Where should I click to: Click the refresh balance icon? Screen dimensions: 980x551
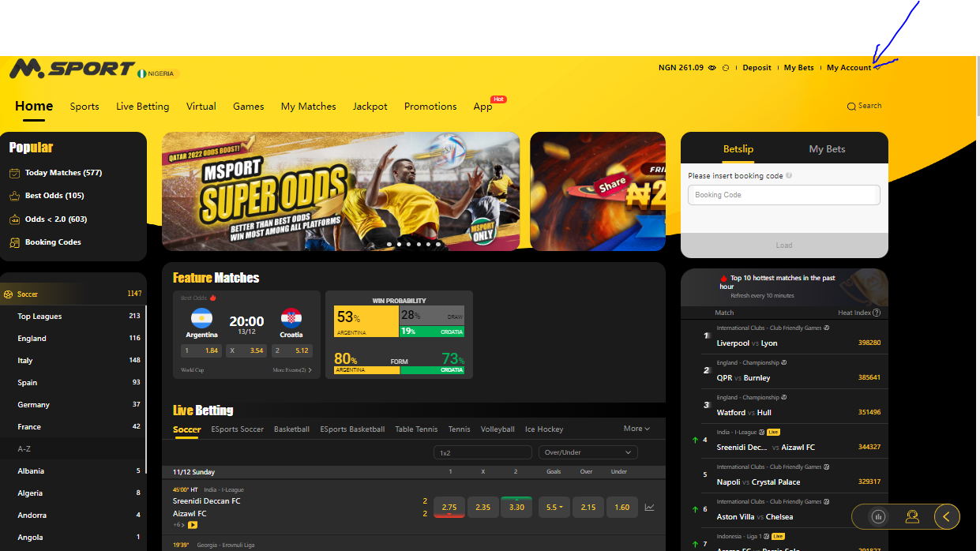pyautogui.click(x=726, y=68)
